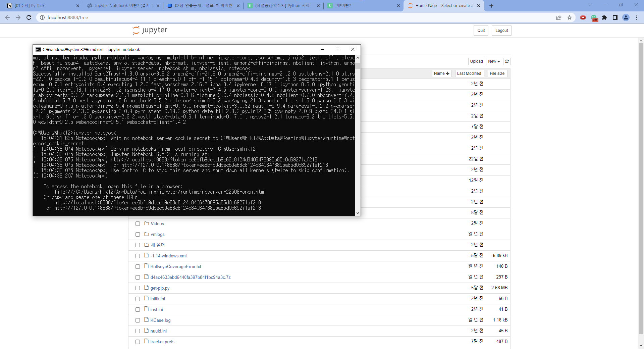Switch to 'Jupyter Notebook 이란?' tab
The width and height of the screenshot is (644, 349).
[x=123, y=6]
